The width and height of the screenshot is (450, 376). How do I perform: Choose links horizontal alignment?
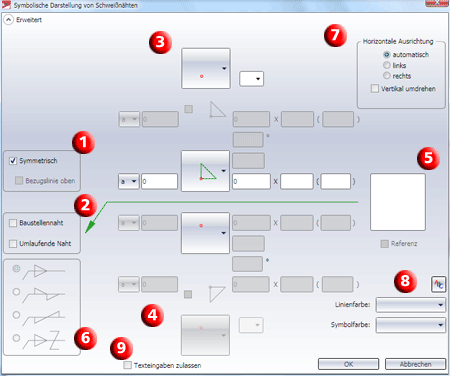[x=387, y=65]
